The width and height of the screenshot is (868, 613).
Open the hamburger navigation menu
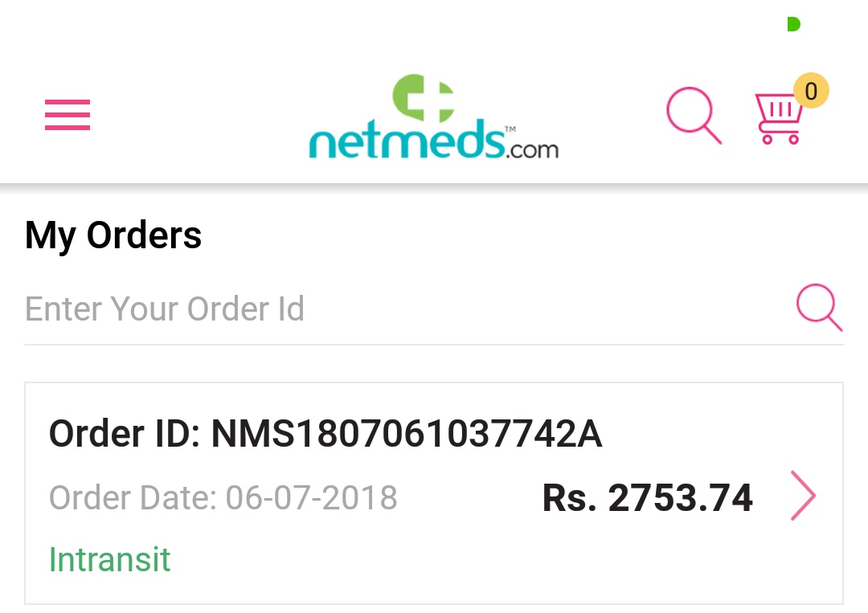pyautogui.click(x=68, y=115)
